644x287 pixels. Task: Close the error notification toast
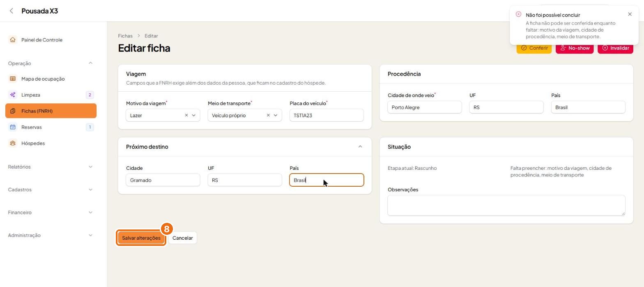pos(630,14)
